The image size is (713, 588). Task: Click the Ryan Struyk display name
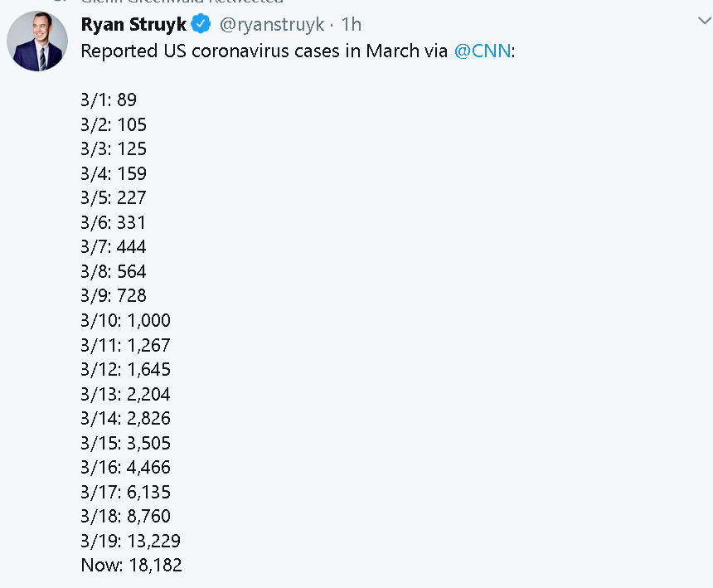coord(133,25)
